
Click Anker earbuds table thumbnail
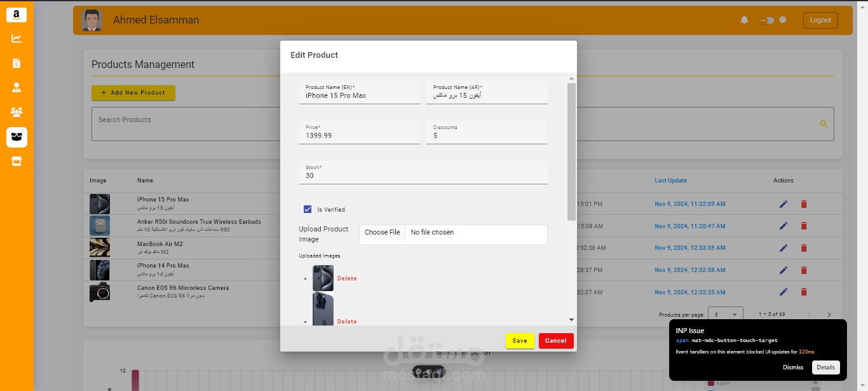[100, 226]
